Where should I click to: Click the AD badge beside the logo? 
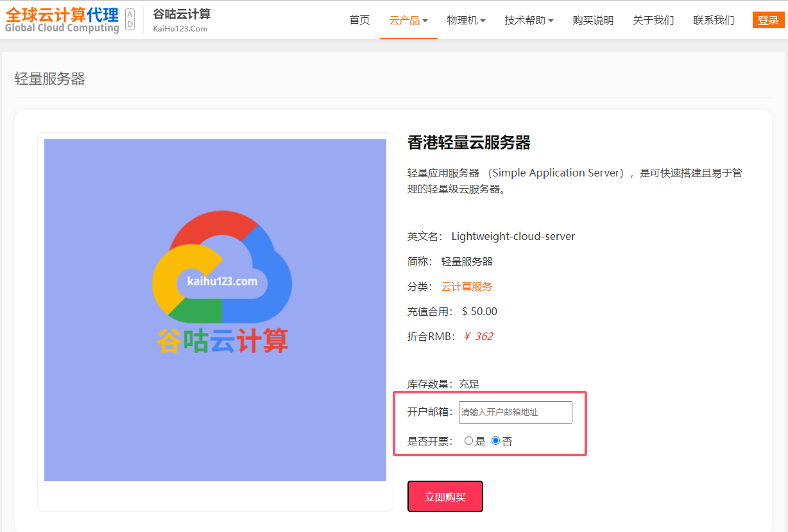click(130, 20)
